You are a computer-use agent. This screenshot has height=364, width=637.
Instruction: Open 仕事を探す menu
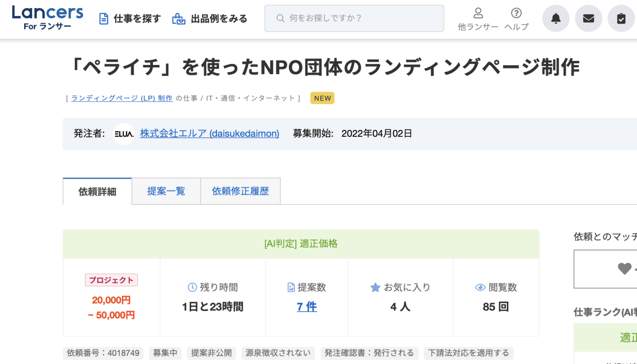[x=130, y=19]
